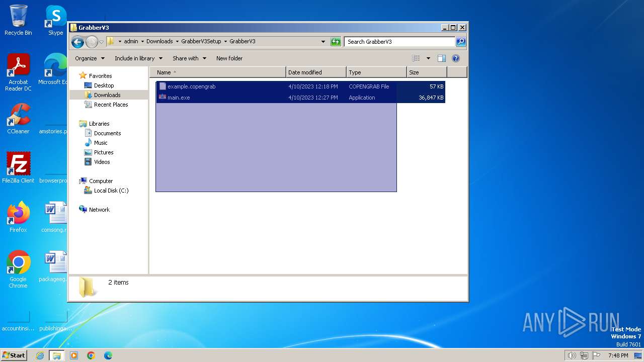Open the Organize menu

click(x=90, y=58)
